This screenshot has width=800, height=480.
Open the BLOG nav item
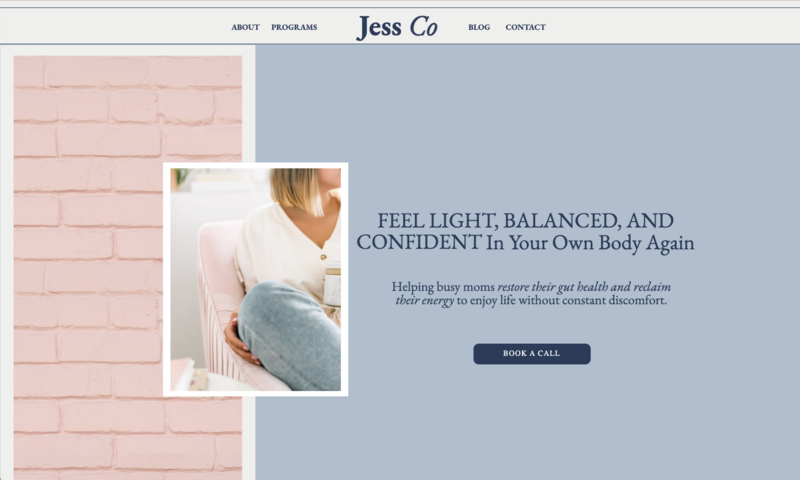click(x=479, y=27)
